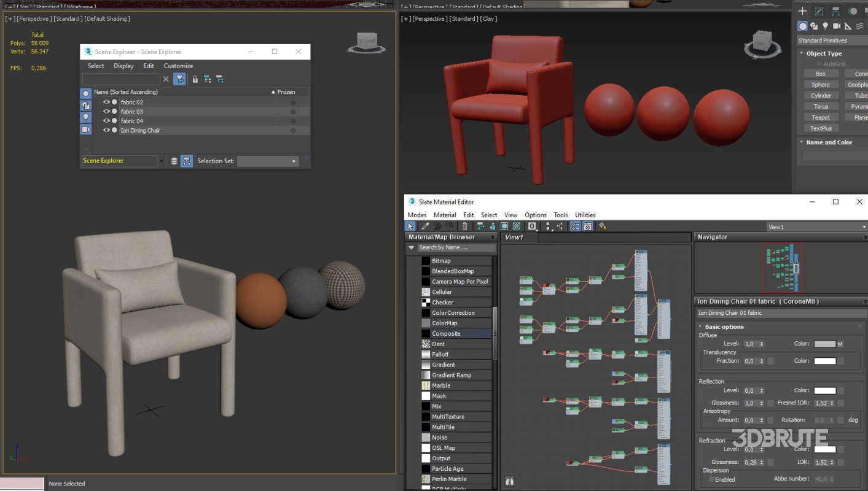Open the Customize menu in Scene Explorer
Screen dimensions: 868x491
pos(178,66)
